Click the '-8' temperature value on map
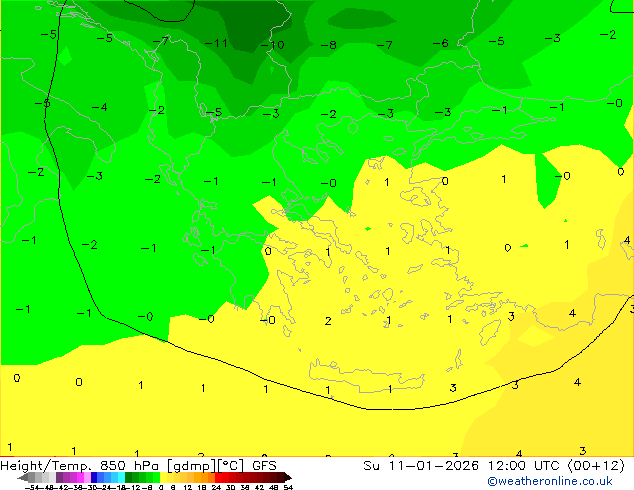This screenshot has height=490, width=634. [x=329, y=44]
